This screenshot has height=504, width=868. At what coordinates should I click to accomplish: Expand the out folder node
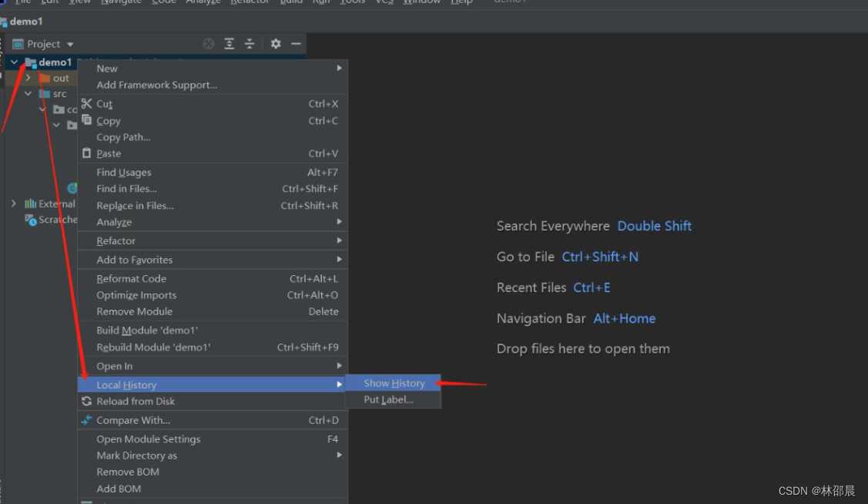click(28, 78)
